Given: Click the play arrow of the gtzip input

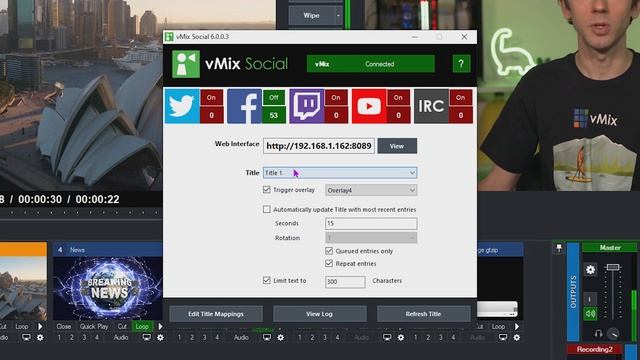Looking at the screenshot, I should click(517, 327).
